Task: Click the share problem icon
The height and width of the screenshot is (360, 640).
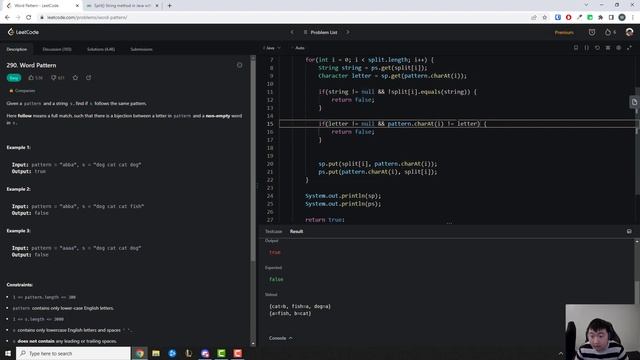Action: [89, 78]
